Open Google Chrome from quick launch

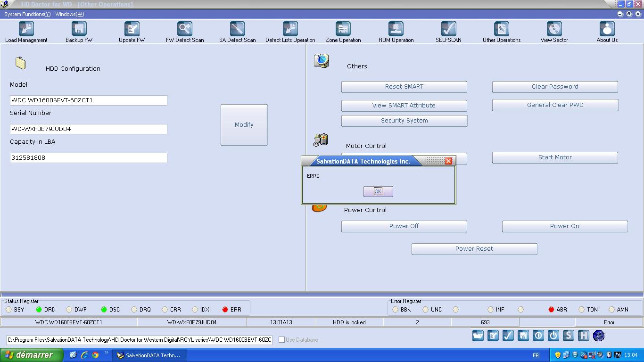(95, 355)
